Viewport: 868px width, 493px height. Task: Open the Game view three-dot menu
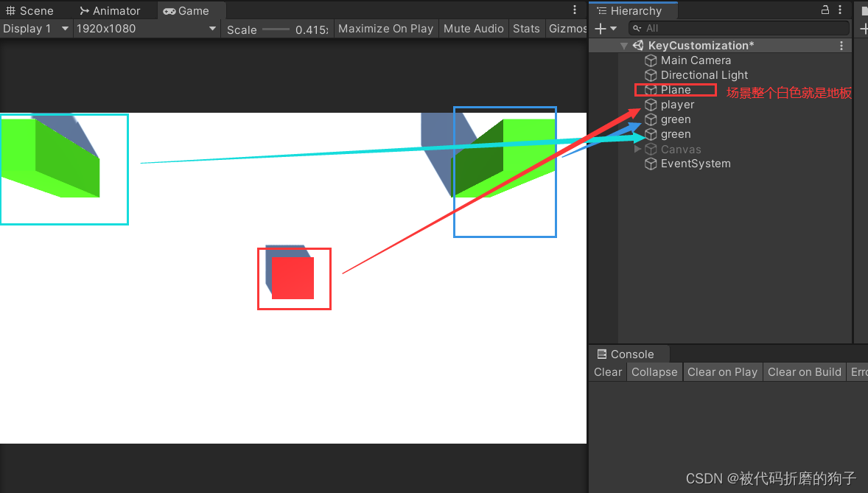click(x=575, y=10)
